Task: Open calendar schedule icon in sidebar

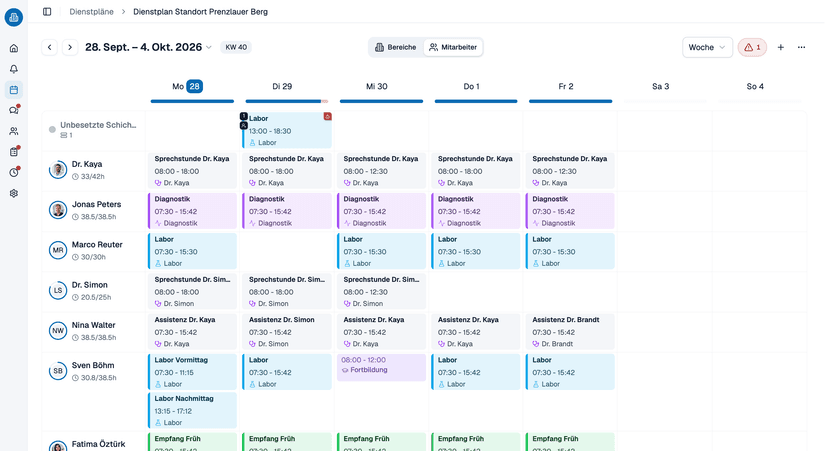Action: tap(14, 90)
